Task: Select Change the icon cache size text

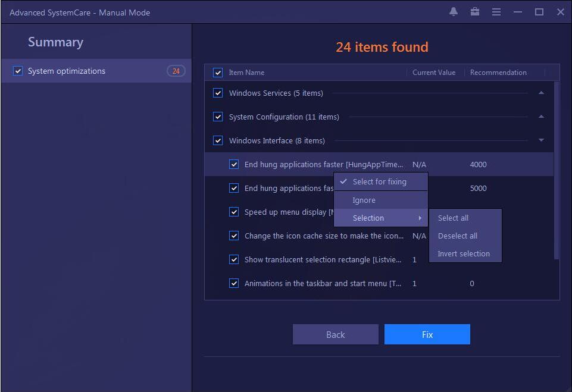Action: (x=324, y=236)
